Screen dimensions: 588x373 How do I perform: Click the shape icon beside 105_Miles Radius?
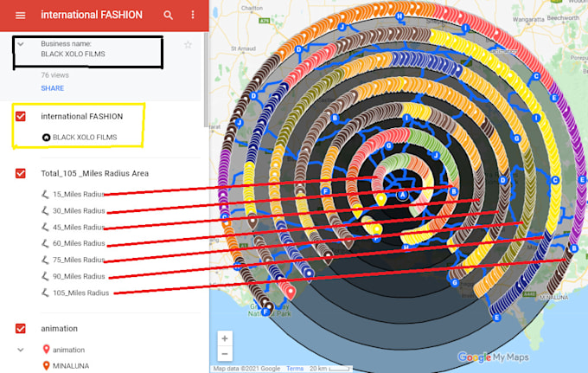(x=45, y=293)
